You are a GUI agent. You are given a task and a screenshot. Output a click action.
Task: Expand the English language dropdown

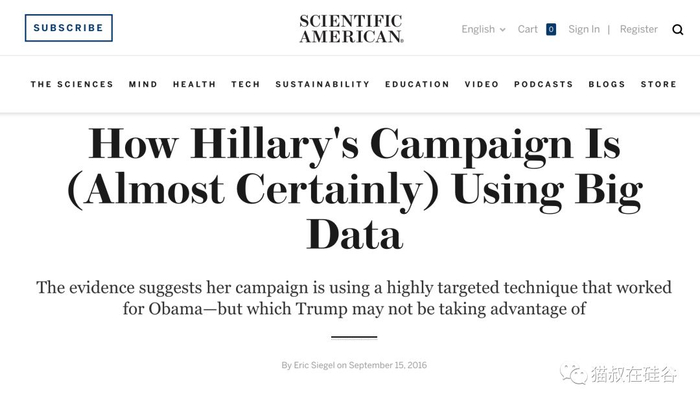(x=483, y=29)
